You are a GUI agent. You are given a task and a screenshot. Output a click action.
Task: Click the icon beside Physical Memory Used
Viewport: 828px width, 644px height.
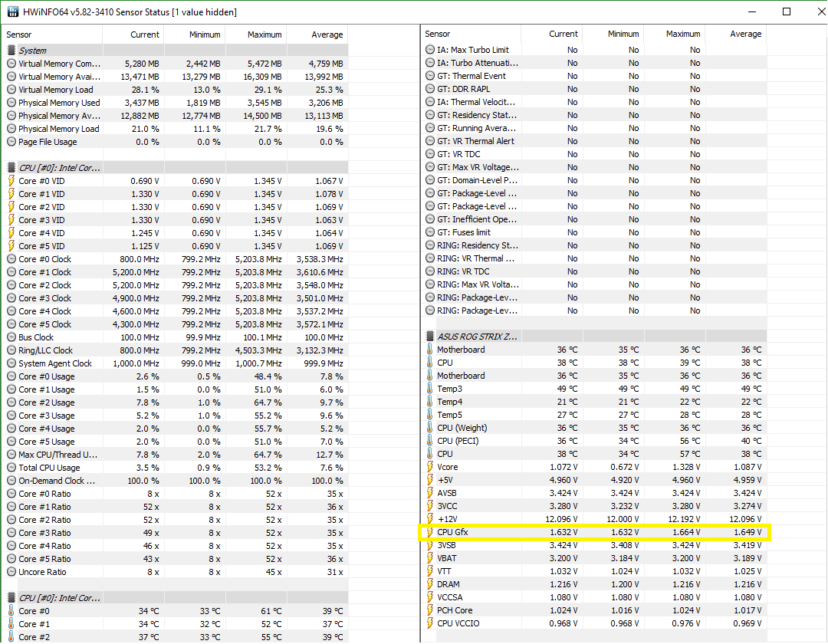pos(11,103)
